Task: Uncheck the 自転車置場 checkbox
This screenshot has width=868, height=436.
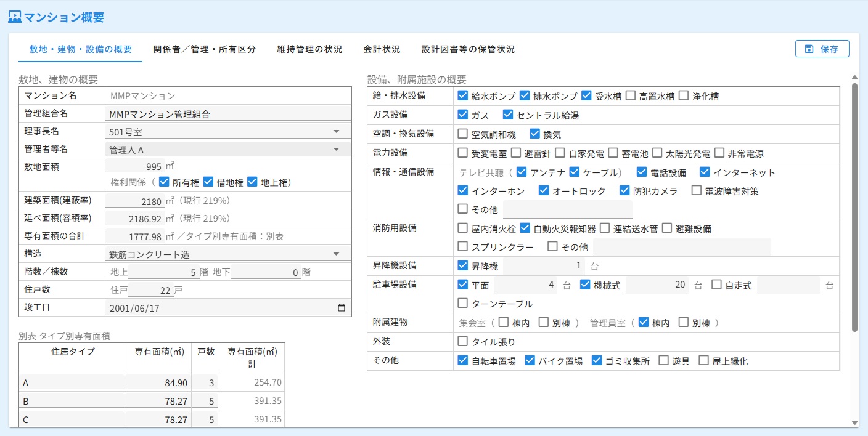Action: click(x=463, y=360)
